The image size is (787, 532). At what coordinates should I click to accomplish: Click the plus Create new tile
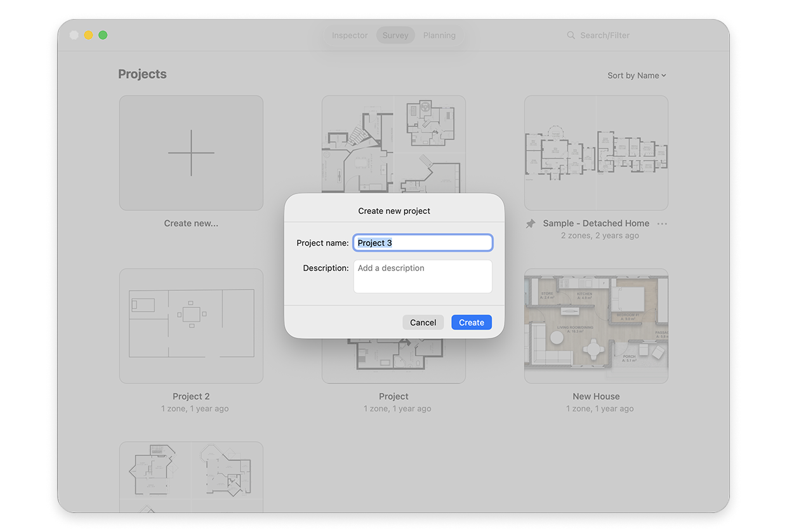(191, 153)
